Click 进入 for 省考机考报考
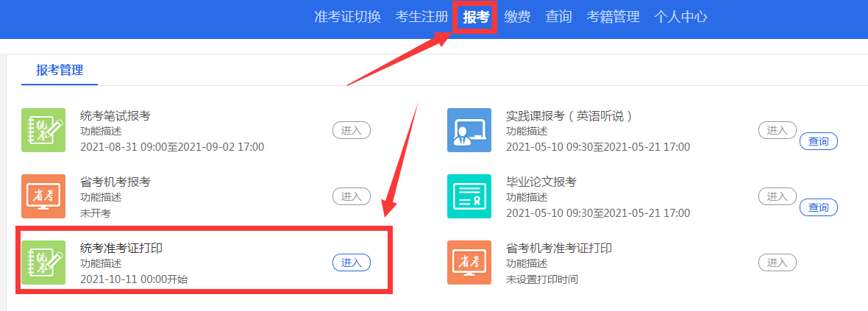This screenshot has width=868, height=311. 352,196
